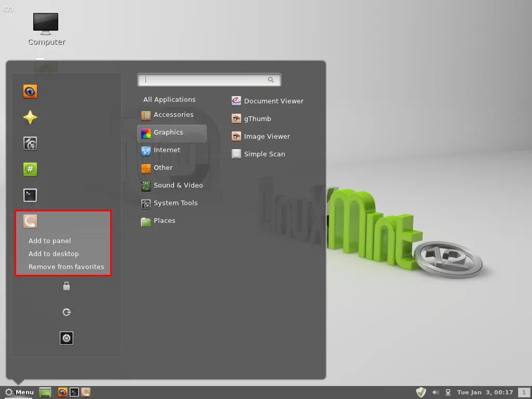Viewport: 532px width, 399px height.
Task: Click the lock screen padlock icon
Action: [66, 286]
